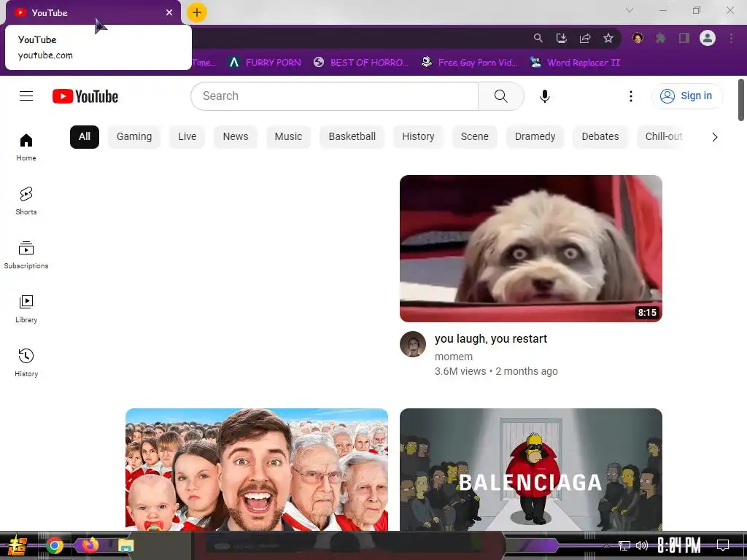Open File Explorer from the taskbar

pos(125,545)
